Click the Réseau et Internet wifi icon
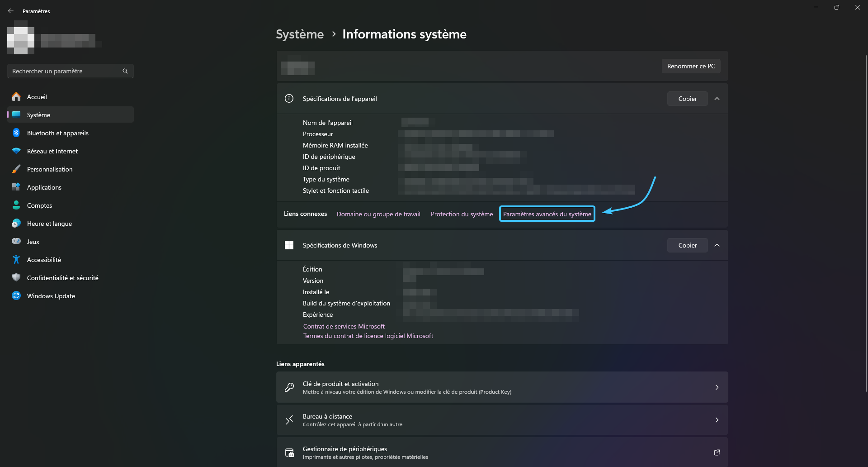 16,151
